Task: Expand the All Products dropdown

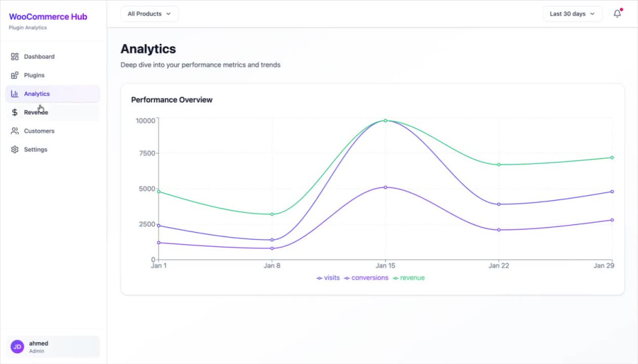Action: coord(149,14)
